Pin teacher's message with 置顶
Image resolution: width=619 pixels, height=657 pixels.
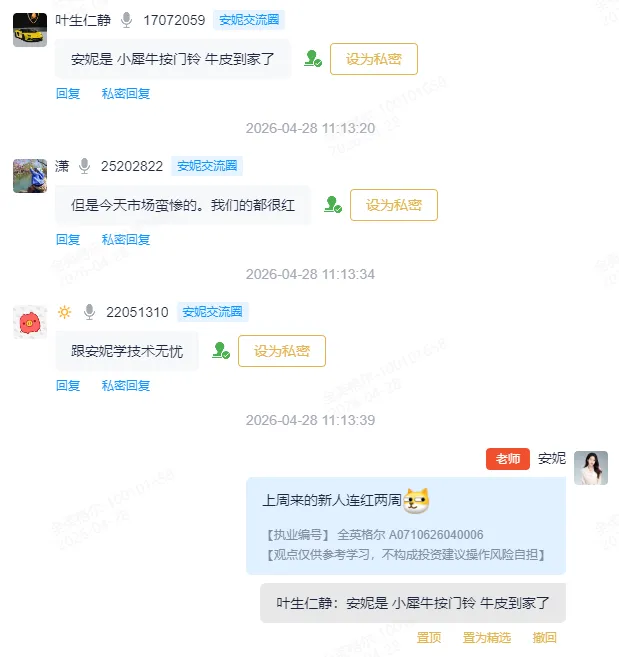[x=429, y=638]
